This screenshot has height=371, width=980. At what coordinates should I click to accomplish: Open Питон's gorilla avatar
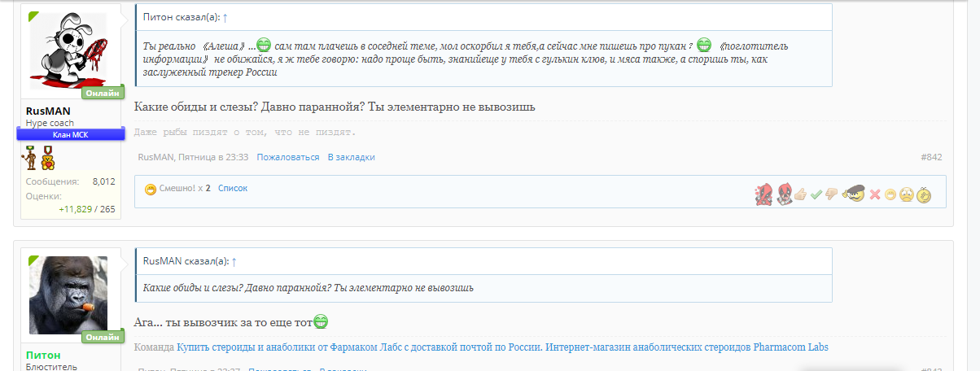(68, 295)
